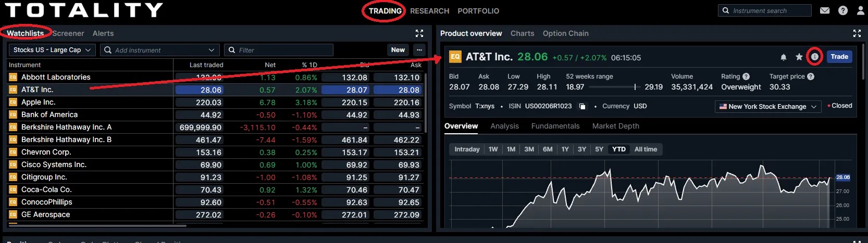The image size is (868, 243).
Task: Sort watchlist by % 1D column
Action: click(309, 65)
